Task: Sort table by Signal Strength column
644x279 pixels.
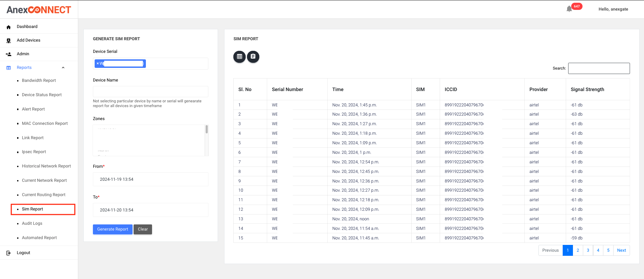Action: click(587, 89)
